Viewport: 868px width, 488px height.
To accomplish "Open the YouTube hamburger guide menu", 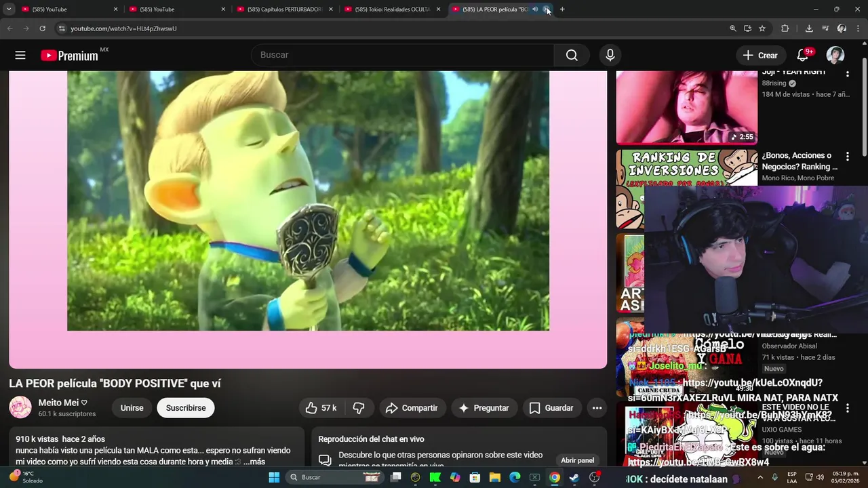I will click(x=20, y=56).
